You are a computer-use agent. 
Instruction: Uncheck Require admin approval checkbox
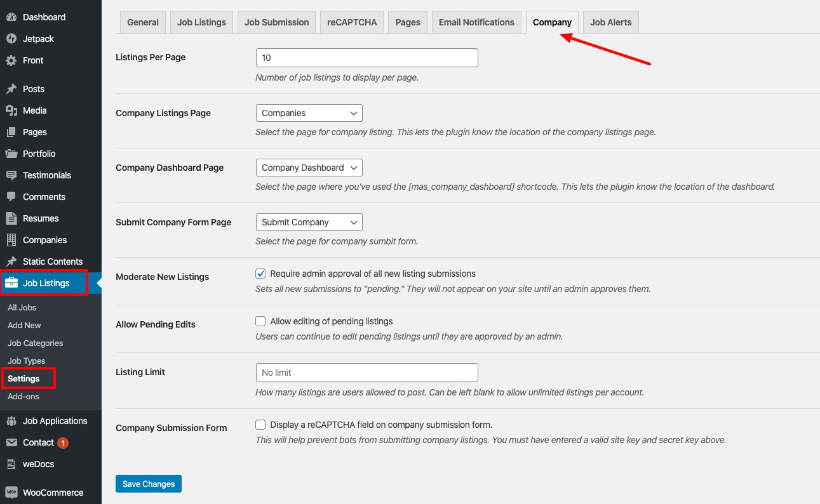[x=260, y=274]
